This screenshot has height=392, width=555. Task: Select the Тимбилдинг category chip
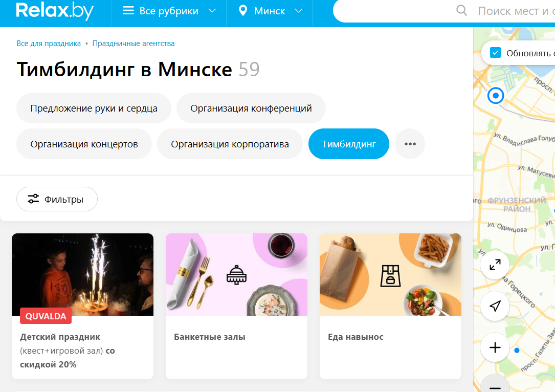tap(349, 144)
